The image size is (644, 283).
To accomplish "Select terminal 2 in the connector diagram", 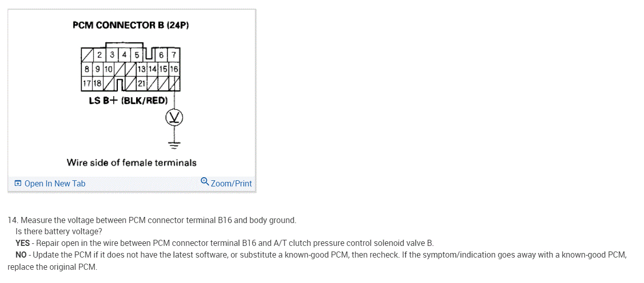I will [x=100, y=55].
